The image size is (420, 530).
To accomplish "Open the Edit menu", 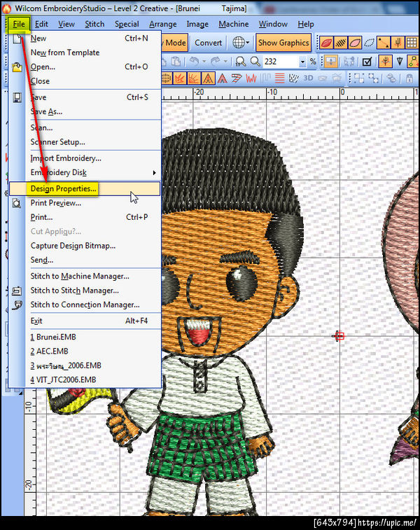I will pos(41,24).
